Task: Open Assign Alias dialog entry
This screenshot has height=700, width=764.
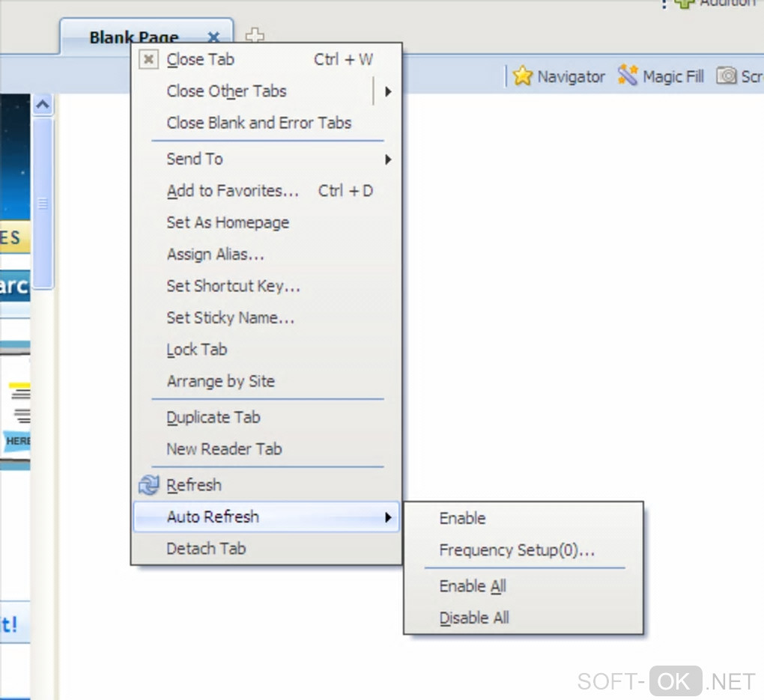Action: (x=266, y=255)
